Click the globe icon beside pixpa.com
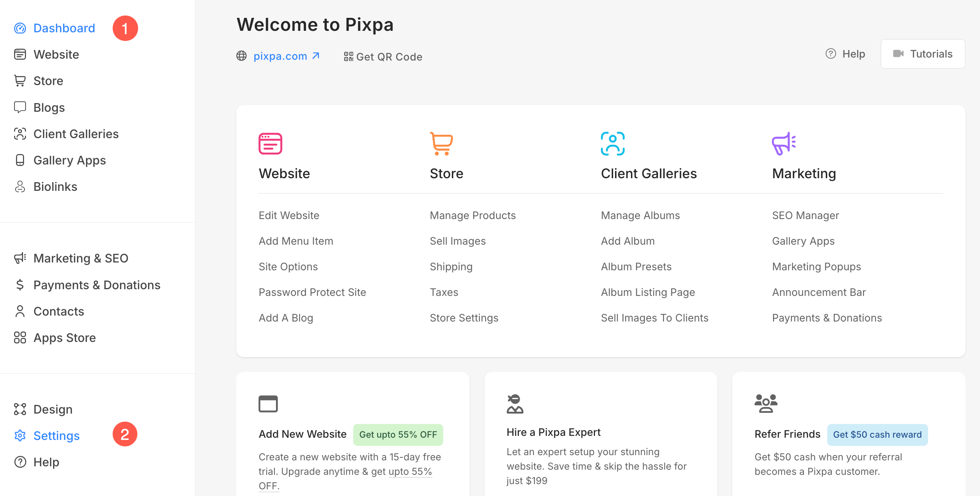 (x=241, y=56)
